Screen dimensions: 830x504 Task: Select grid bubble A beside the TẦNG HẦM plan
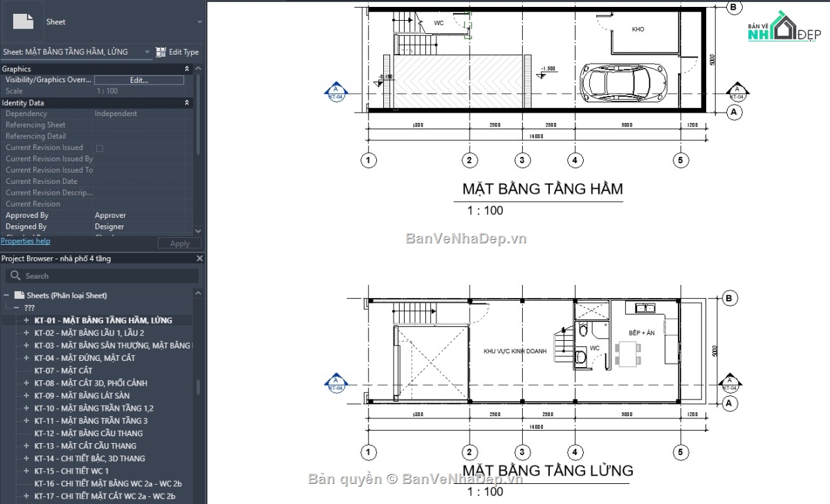pos(734,111)
